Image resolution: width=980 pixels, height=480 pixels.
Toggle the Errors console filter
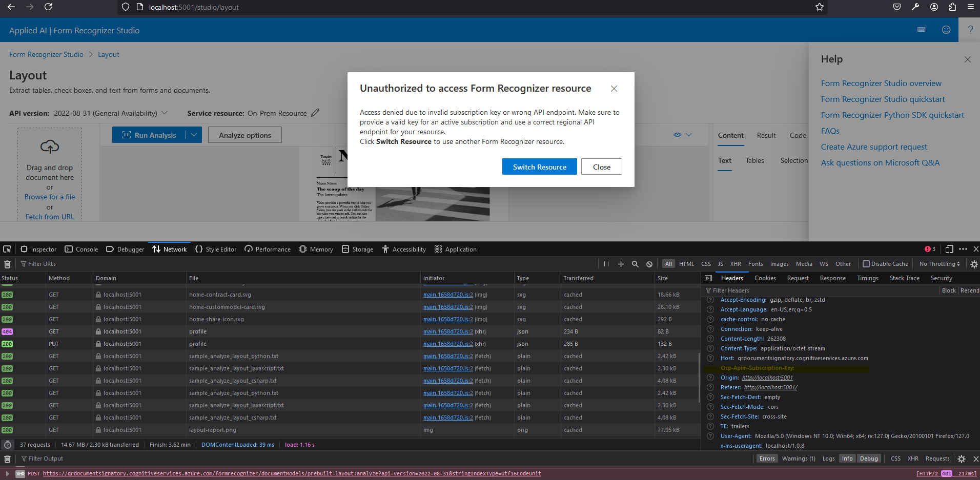[767, 458]
